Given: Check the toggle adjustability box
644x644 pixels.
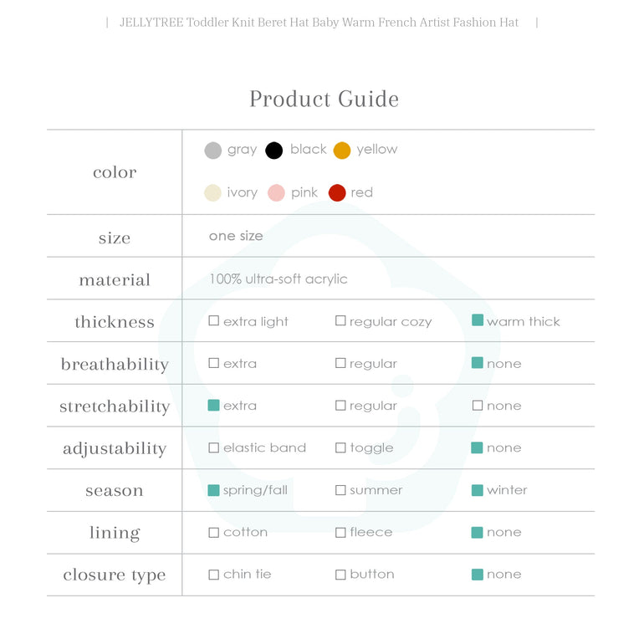Looking at the screenshot, I should click(340, 448).
